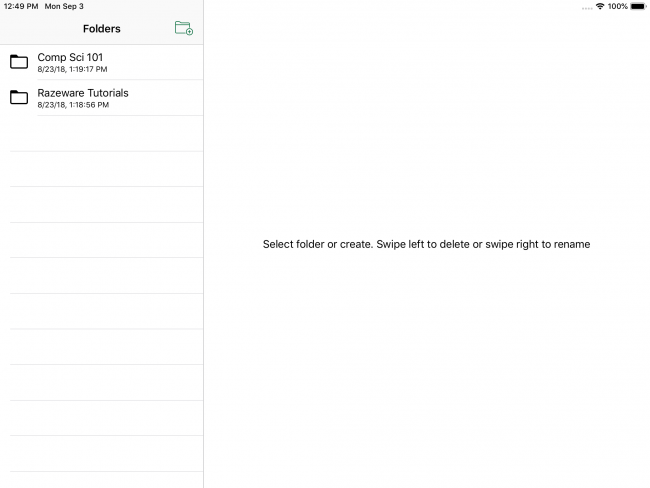Click the Comp Sci 101 folder icon
The width and height of the screenshot is (650, 488).
point(19,62)
